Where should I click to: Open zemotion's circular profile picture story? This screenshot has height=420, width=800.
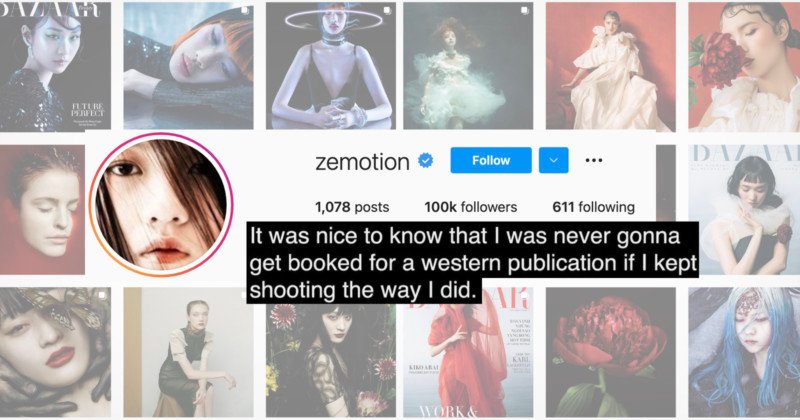pyautogui.click(x=161, y=204)
